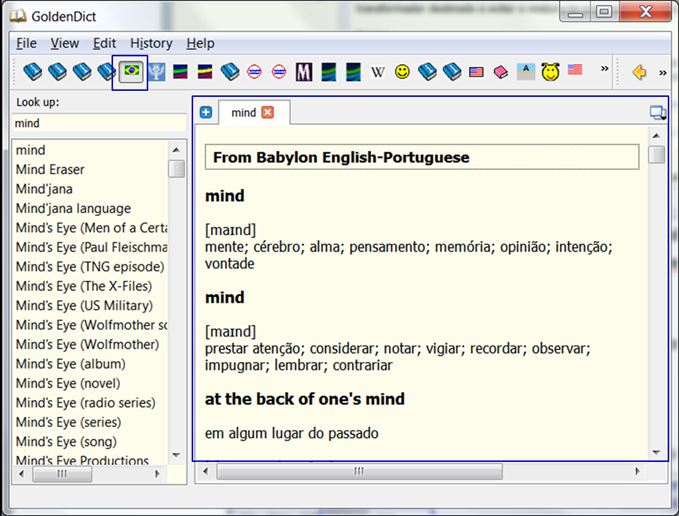Open the Edit menu
The image size is (679, 516).
(x=104, y=43)
